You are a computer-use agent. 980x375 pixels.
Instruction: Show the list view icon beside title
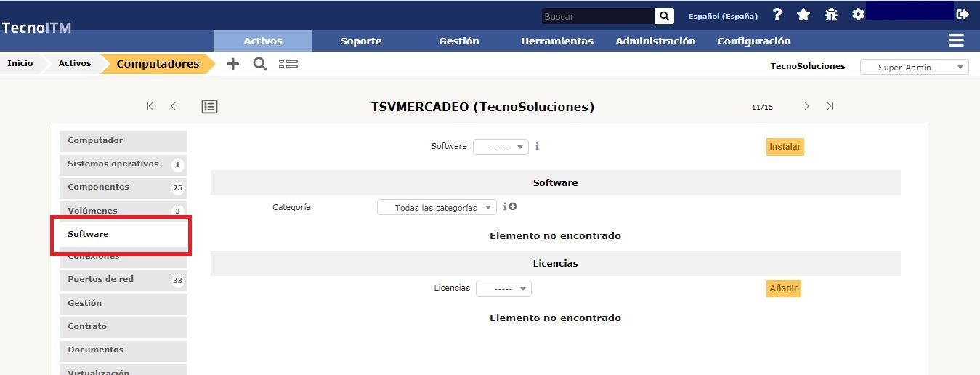click(209, 107)
